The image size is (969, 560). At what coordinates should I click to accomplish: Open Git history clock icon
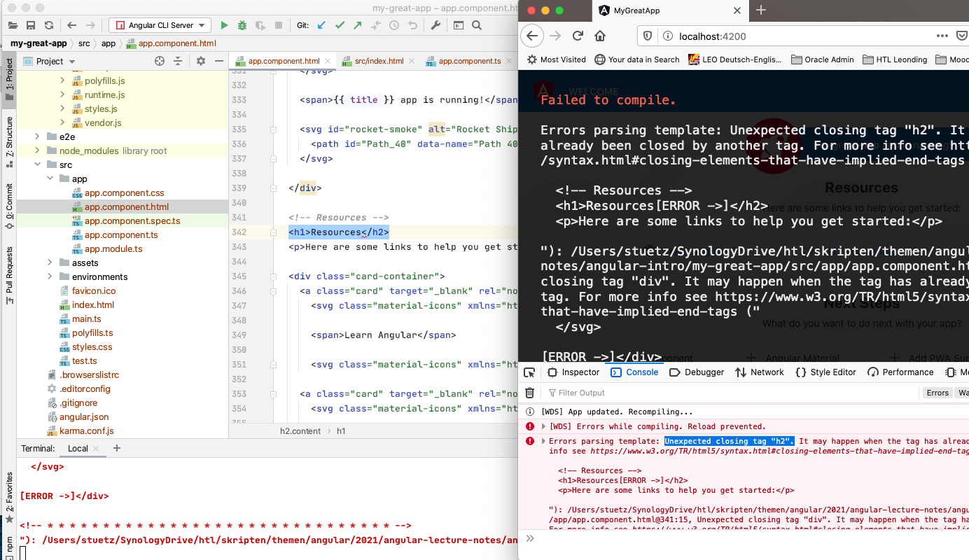pyautogui.click(x=394, y=25)
